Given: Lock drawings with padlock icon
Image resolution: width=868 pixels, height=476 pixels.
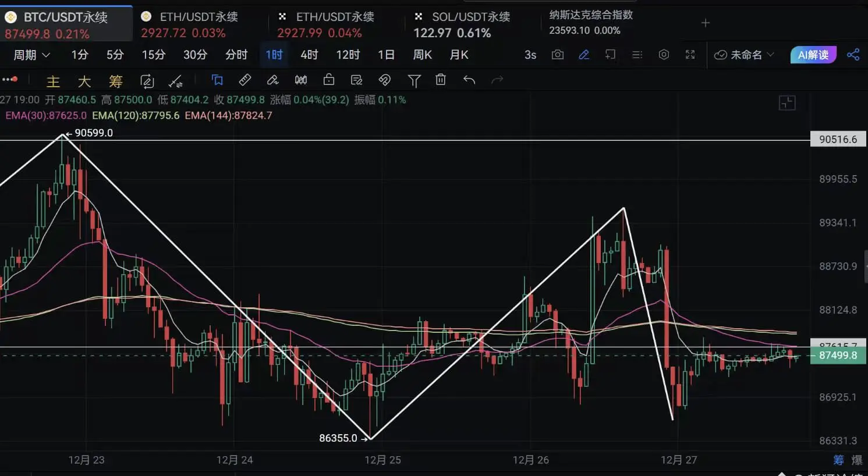Looking at the screenshot, I should click(x=329, y=80).
